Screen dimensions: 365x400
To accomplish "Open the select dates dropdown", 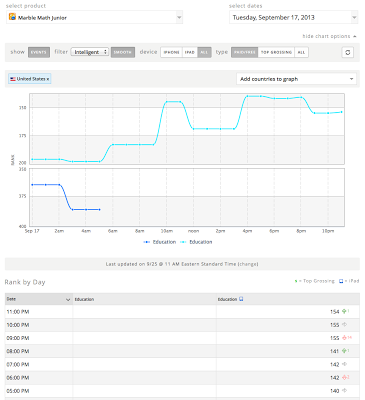I will [x=293, y=17].
